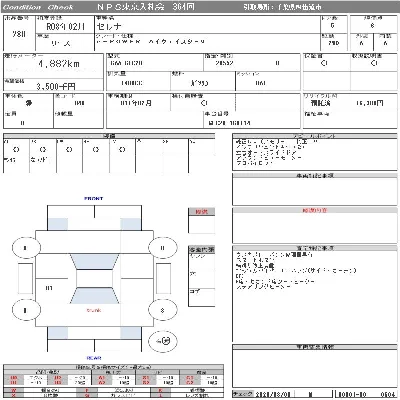Click the front-right tire circle on the diagram
The width and height of the screenshot is (400, 400).
pyautogui.click(x=162, y=248)
